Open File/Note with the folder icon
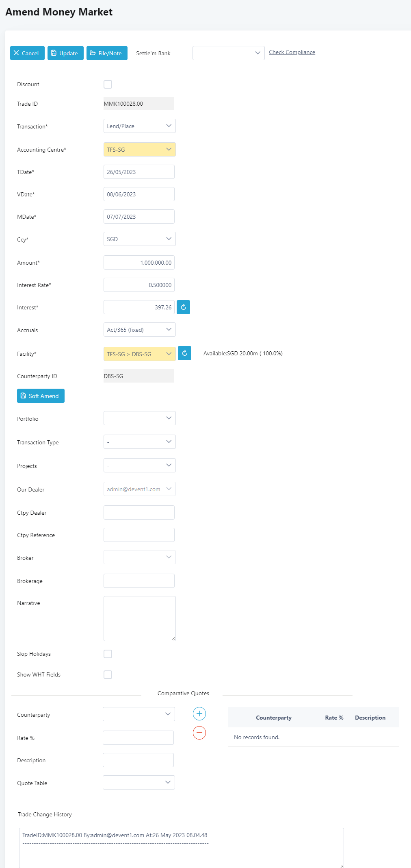This screenshot has height=868, width=411. pos(107,53)
